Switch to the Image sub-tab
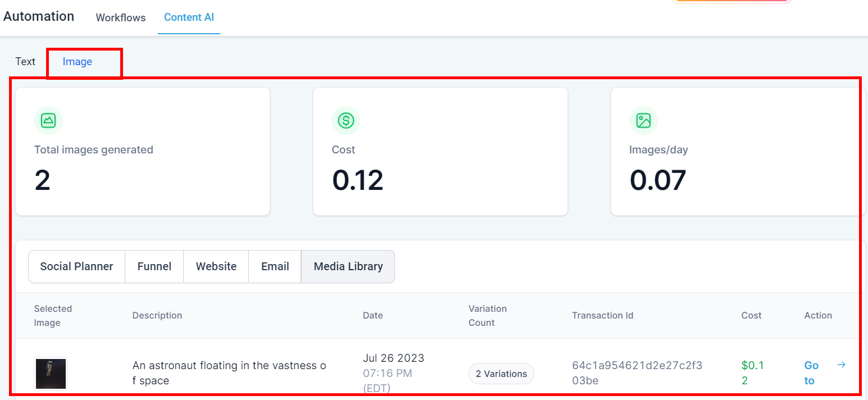Screen dimensions: 868x400 pyautogui.click(x=78, y=61)
